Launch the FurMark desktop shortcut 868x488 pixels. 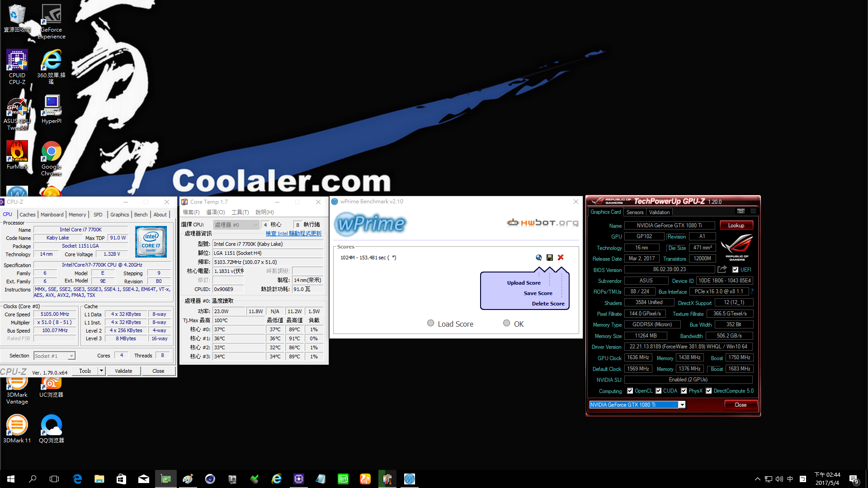(x=17, y=155)
